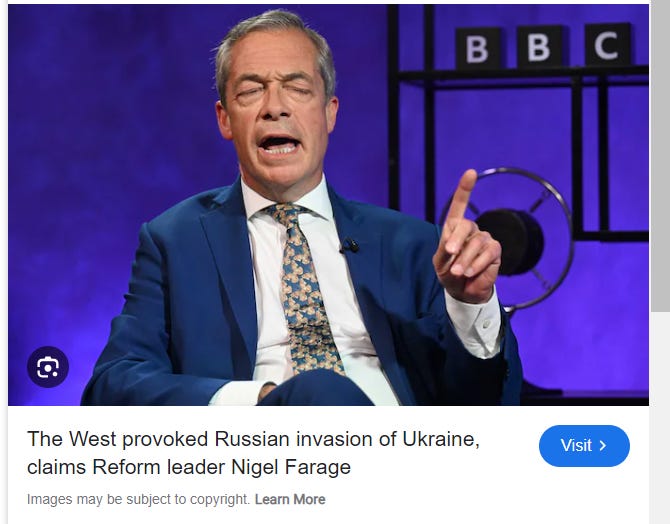Click the first B block of BBC logo
670x524 pixels.
(x=478, y=48)
